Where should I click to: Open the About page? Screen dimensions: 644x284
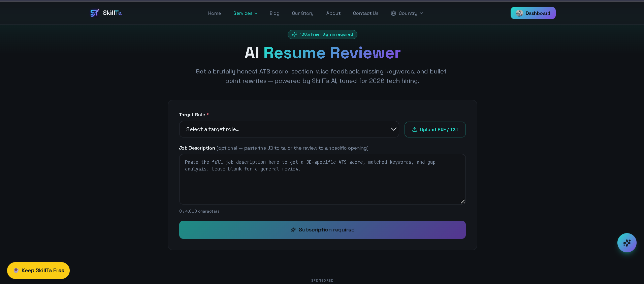[x=333, y=13]
